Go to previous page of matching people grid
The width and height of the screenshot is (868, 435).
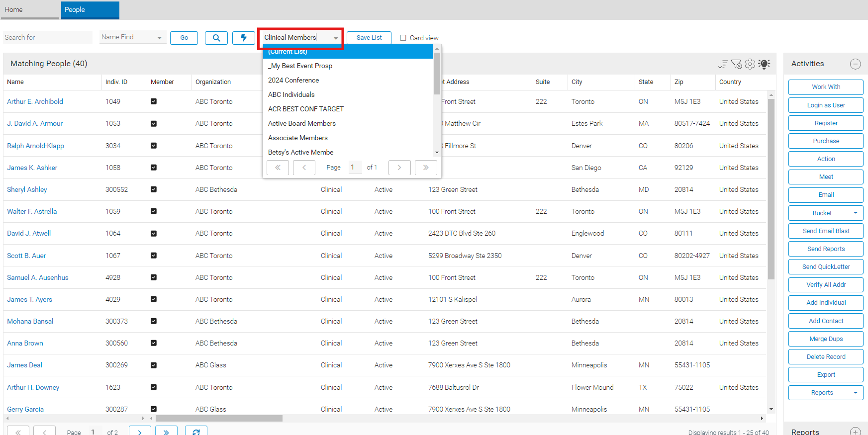pos(44,432)
